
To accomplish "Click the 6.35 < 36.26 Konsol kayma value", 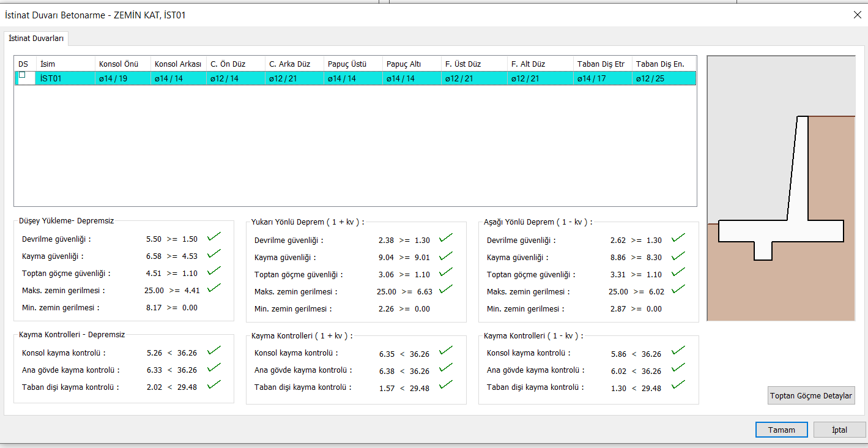I will click(x=404, y=354).
